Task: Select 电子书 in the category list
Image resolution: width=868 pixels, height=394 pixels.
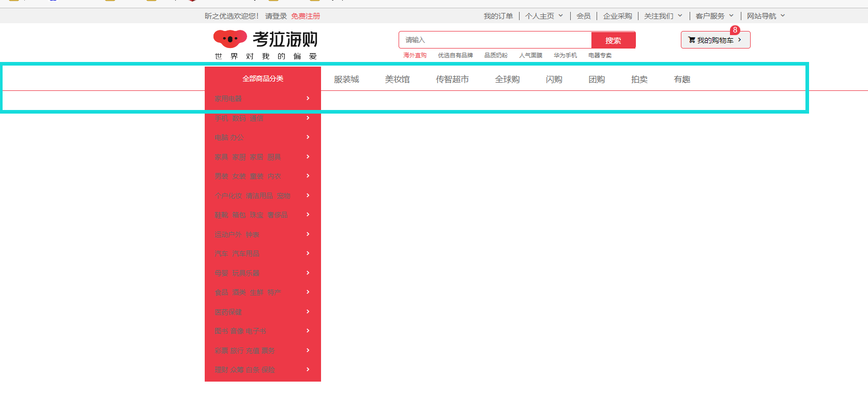Action: [x=256, y=331]
